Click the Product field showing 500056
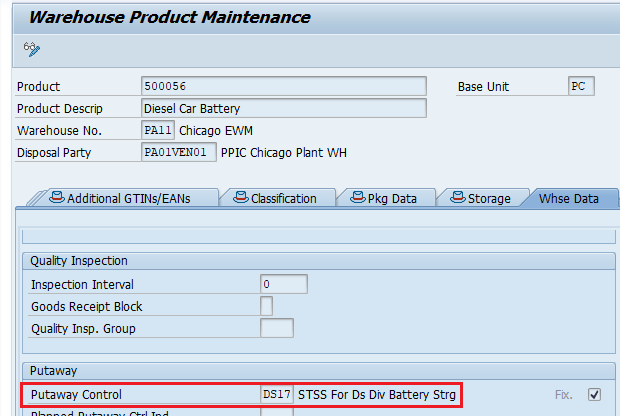 click(284, 87)
